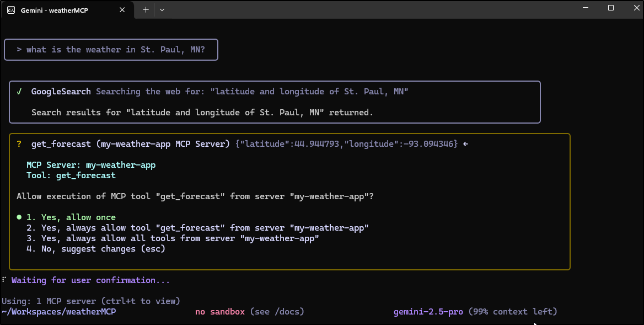The image size is (644, 325).
Task: Expand the new tab profile dropdown chevron
Action: pyautogui.click(x=162, y=9)
